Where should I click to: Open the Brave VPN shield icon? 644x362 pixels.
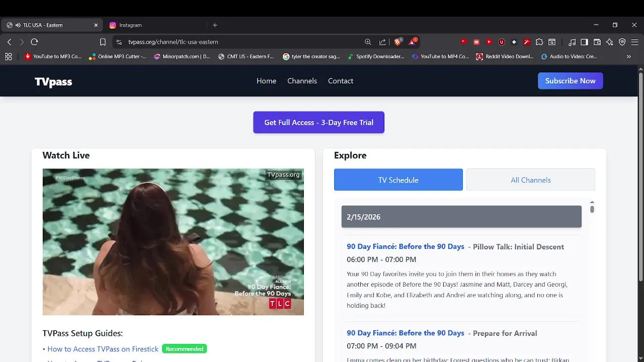tap(622, 42)
